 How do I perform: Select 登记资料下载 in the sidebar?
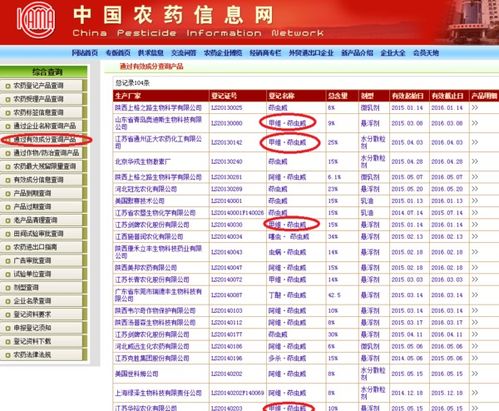click(32, 341)
